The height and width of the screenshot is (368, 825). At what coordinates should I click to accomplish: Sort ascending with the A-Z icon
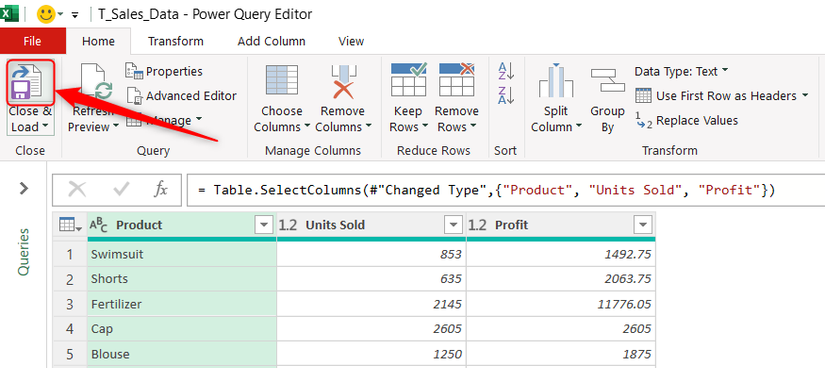[x=506, y=71]
